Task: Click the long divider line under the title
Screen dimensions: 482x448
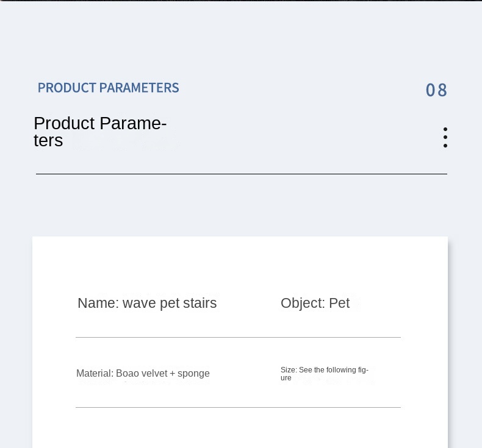Action: (241, 174)
